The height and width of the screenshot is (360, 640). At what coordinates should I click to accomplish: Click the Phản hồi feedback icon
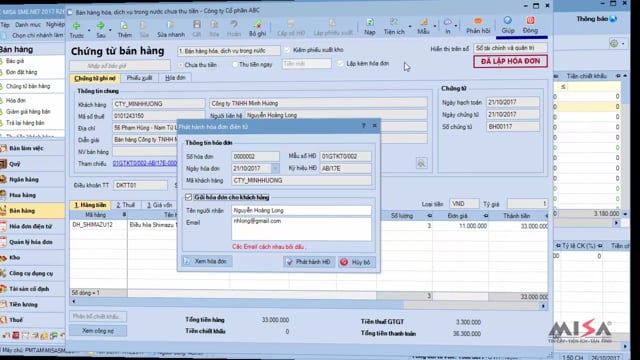[478, 21]
